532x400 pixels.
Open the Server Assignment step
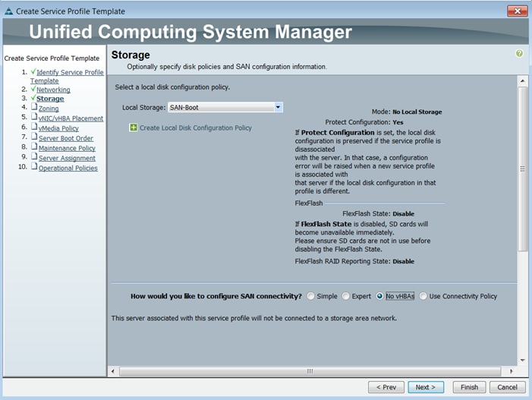point(67,158)
